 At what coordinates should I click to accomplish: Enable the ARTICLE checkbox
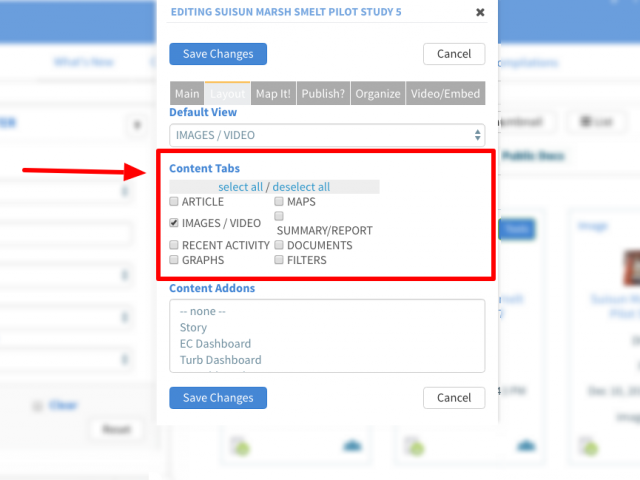(x=174, y=201)
